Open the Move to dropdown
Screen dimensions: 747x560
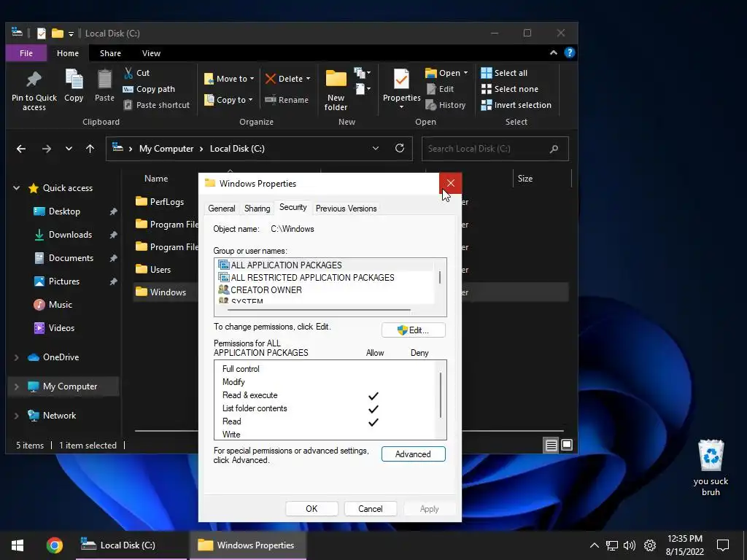click(x=229, y=79)
